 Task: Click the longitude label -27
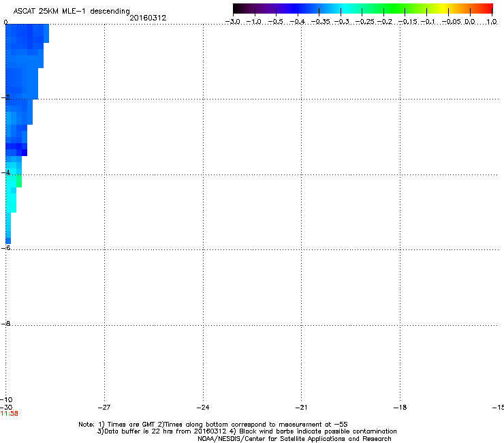[104, 408]
